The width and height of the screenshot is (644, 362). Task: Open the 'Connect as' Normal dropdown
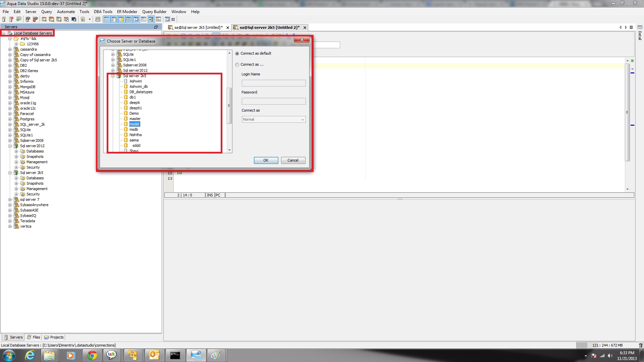(273, 120)
